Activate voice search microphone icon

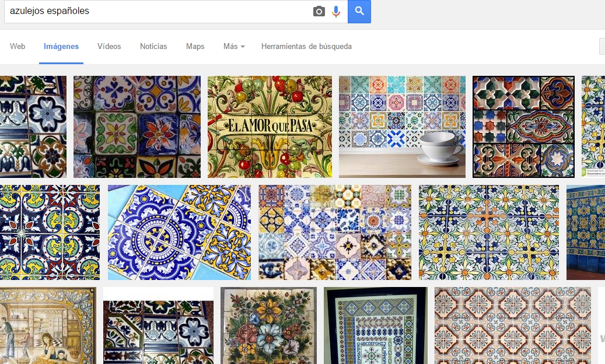(x=336, y=11)
